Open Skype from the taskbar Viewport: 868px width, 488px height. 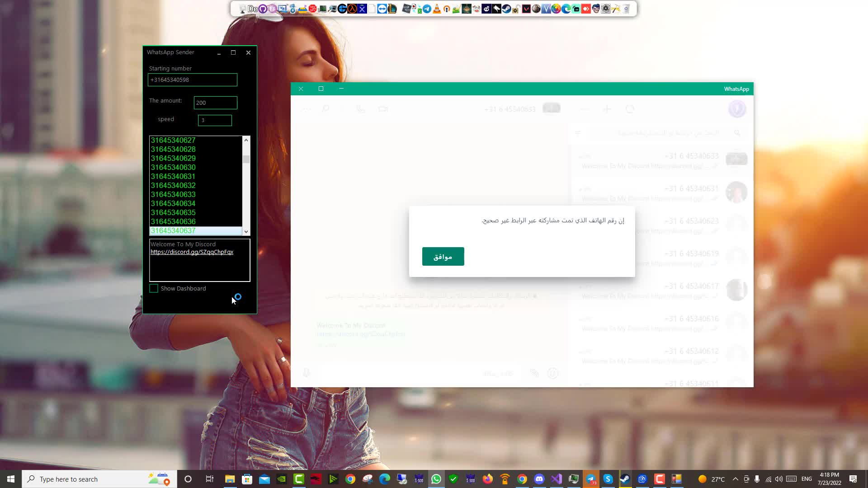click(608, 479)
